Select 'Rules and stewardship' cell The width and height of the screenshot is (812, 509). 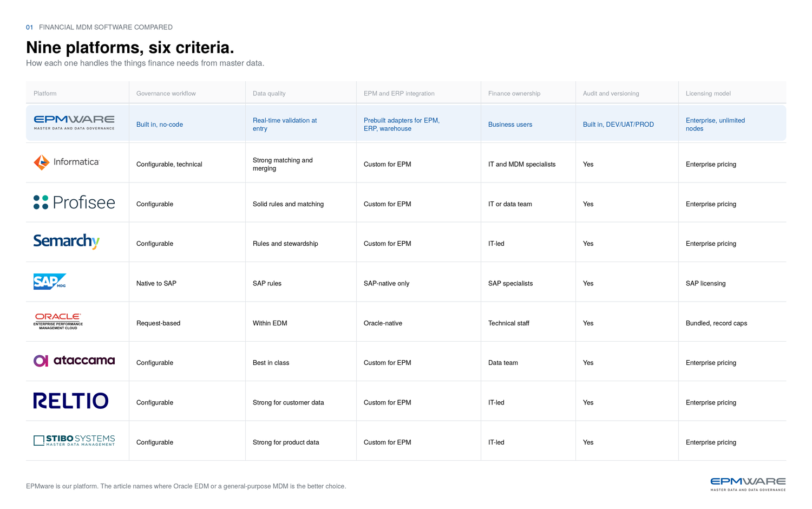tap(285, 244)
